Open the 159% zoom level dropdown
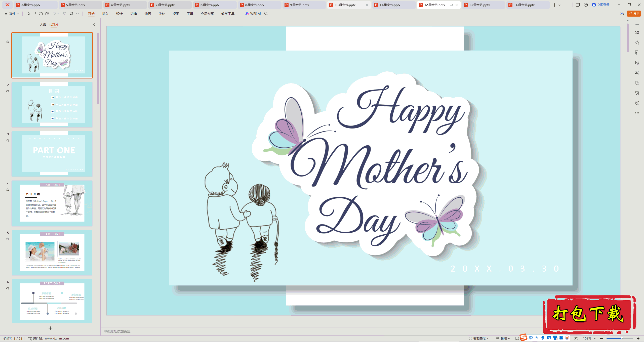This screenshot has height=342, width=644. click(x=589, y=338)
